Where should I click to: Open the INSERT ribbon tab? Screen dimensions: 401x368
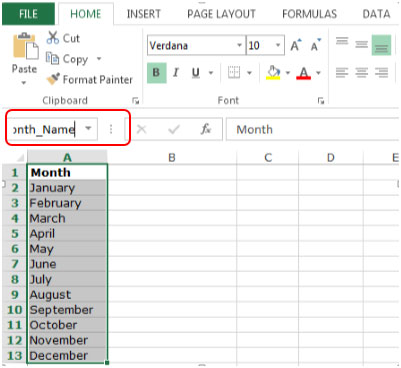[144, 14]
